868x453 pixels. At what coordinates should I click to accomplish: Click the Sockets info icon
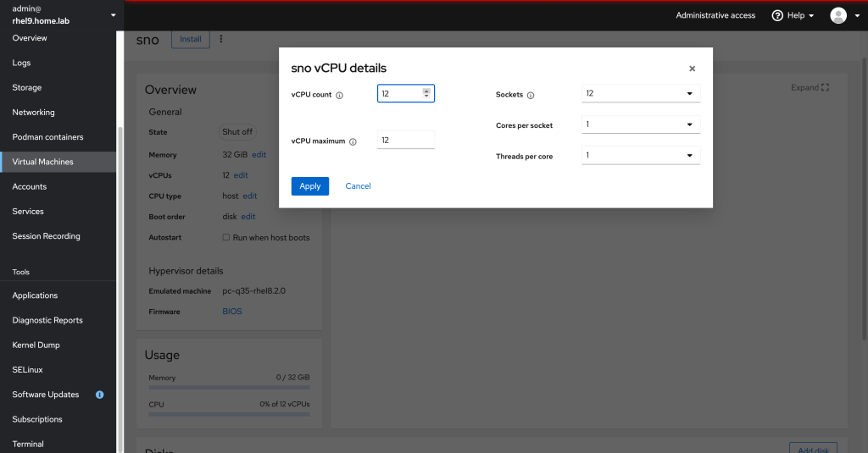[531, 96]
